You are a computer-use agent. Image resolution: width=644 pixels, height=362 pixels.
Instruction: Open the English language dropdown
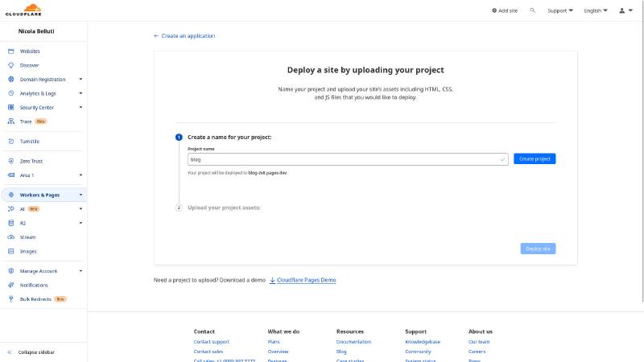point(595,10)
